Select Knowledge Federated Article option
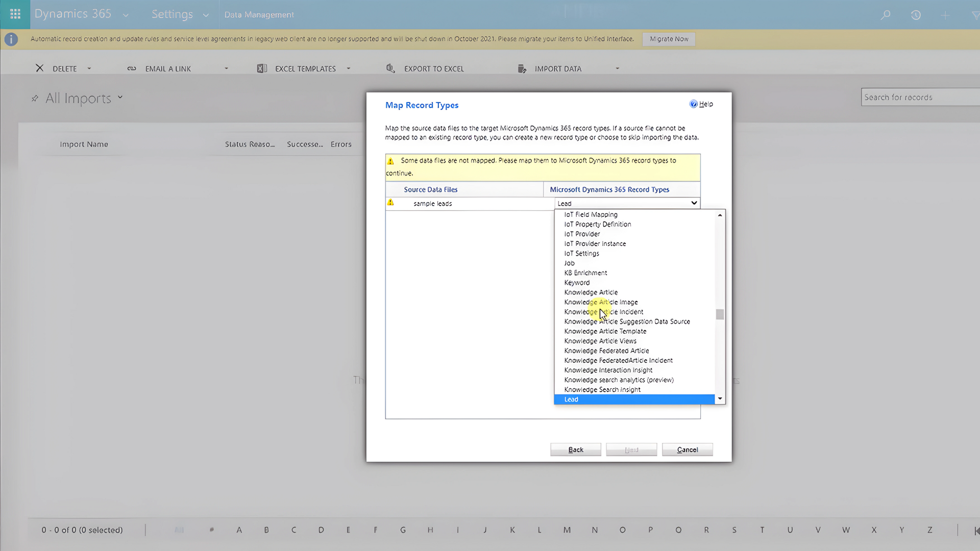This screenshot has height=551, width=980. pos(606,351)
